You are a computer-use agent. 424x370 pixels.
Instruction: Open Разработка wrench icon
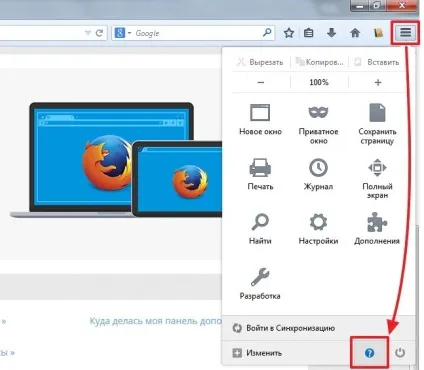[x=260, y=277]
